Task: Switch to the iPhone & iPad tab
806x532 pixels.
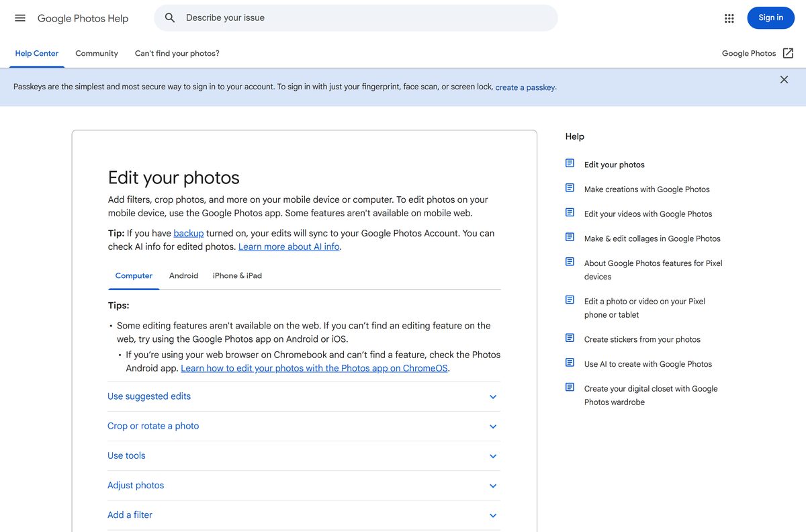Action: click(x=237, y=276)
